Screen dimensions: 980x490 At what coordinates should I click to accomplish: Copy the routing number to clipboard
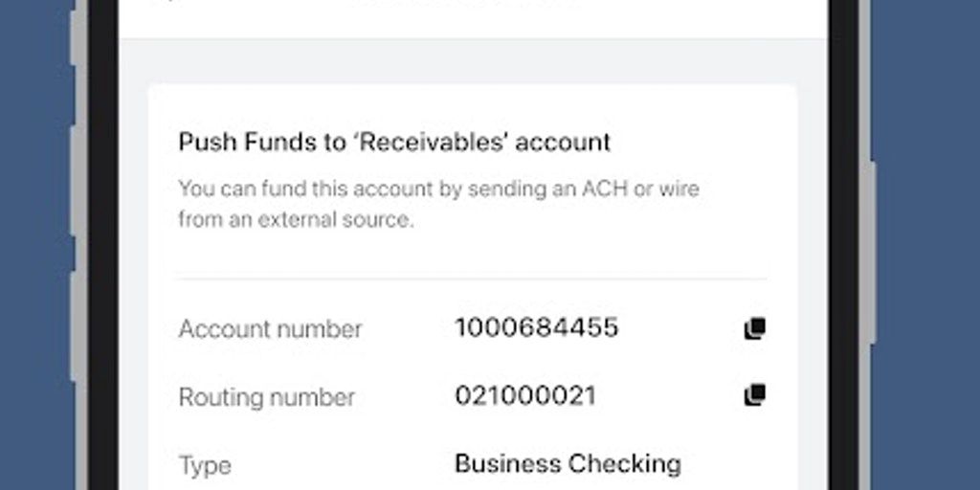click(754, 394)
